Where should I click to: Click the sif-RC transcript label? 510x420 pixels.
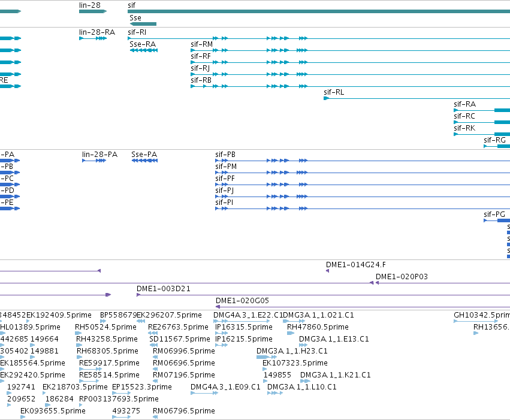(x=464, y=116)
